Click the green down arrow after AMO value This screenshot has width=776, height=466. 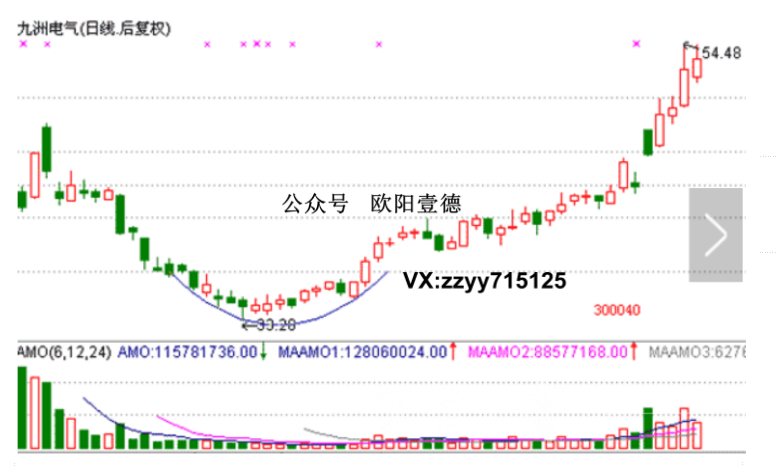tap(263, 352)
